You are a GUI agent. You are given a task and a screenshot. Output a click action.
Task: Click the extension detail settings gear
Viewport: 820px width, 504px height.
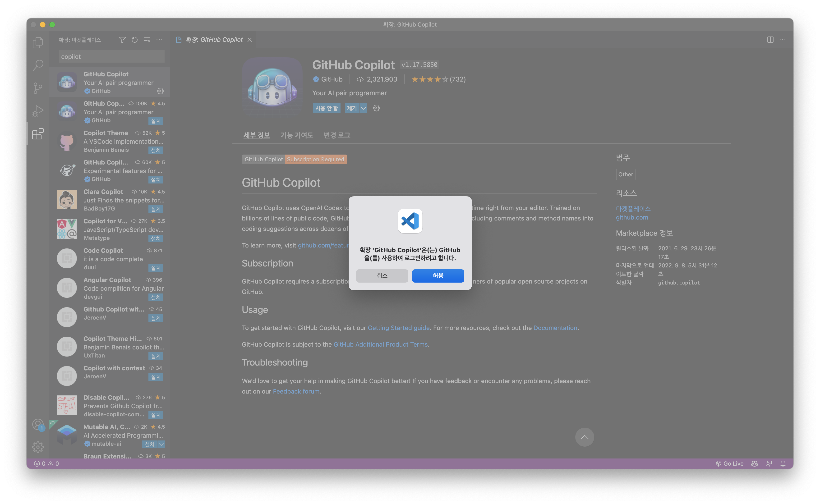tap(376, 108)
